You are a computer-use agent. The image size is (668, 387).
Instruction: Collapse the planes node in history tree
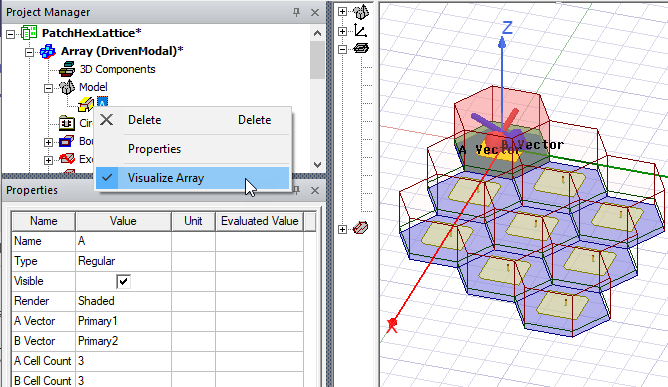click(343, 49)
